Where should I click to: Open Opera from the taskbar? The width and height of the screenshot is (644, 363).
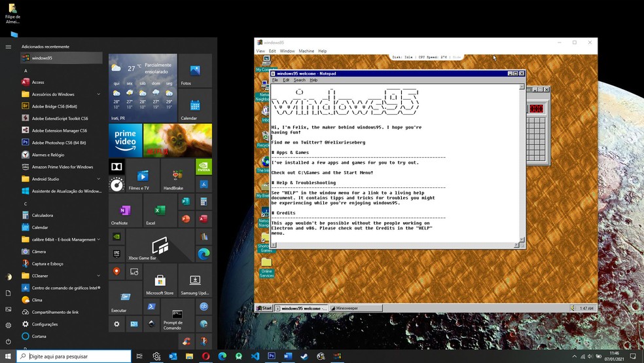(x=206, y=356)
